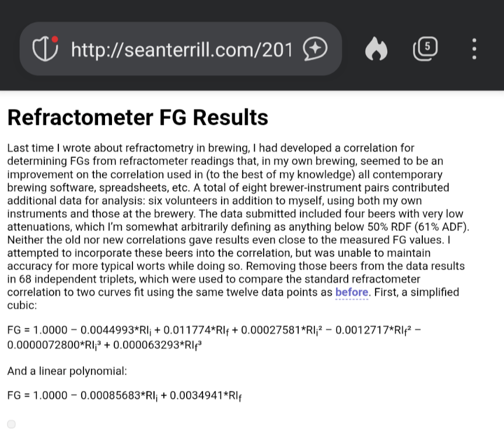Click the "And a linear polynomial:" text
504x430 pixels.
tap(67, 370)
